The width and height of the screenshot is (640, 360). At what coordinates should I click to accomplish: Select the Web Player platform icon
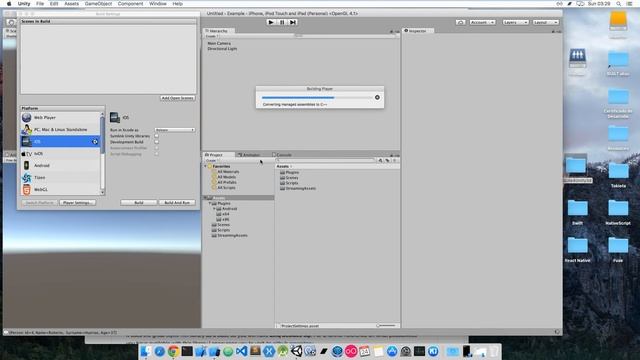(x=27, y=118)
